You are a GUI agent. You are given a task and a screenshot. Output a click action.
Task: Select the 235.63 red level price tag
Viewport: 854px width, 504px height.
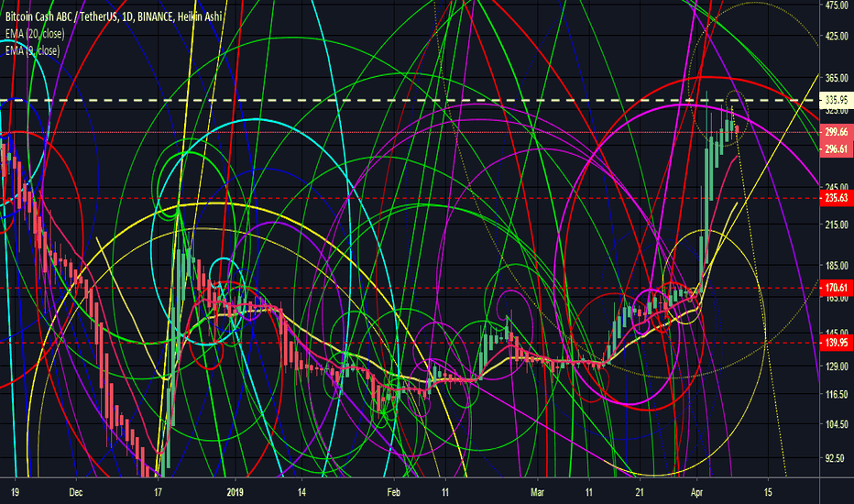837,198
